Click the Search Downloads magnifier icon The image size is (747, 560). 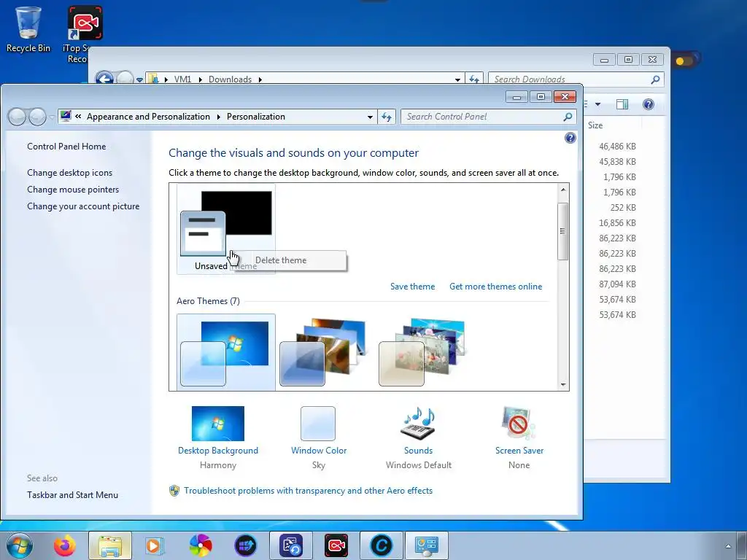pos(656,79)
